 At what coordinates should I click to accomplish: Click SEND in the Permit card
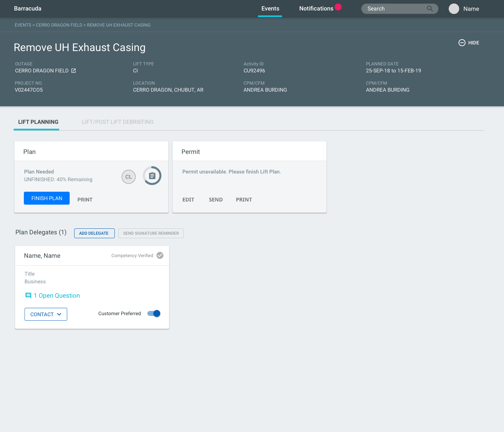pos(216,199)
